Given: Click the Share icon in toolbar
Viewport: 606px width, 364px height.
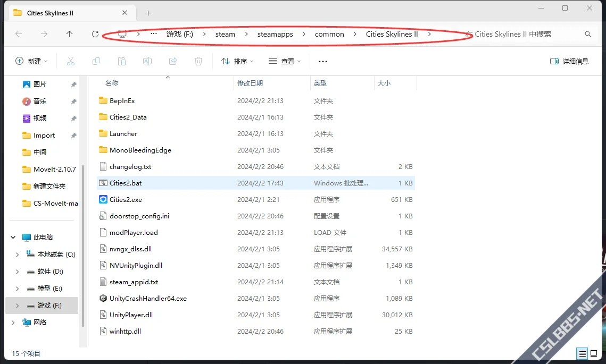Looking at the screenshot, I should point(173,61).
